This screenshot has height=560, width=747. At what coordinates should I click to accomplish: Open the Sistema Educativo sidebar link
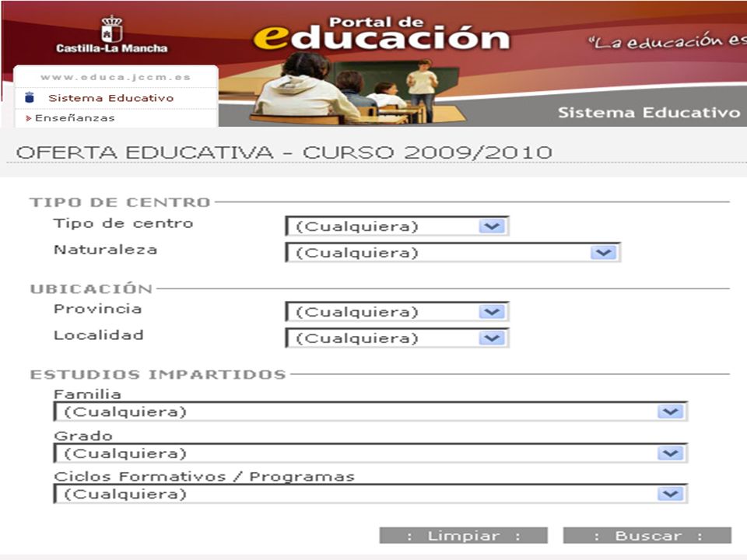111,98
